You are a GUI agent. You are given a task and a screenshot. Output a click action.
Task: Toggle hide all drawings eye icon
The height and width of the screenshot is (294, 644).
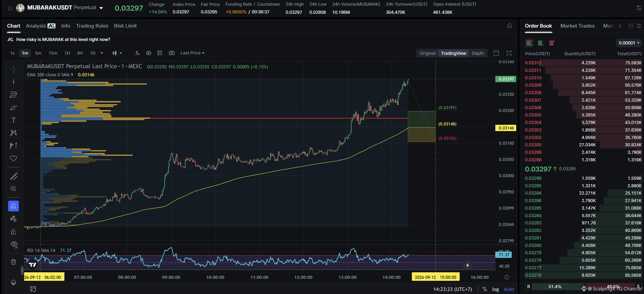pyautogui.click(x=14, y=244)
